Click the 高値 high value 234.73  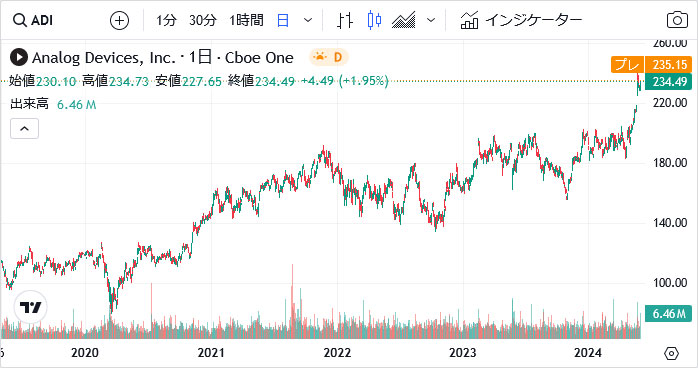(129, 81)
